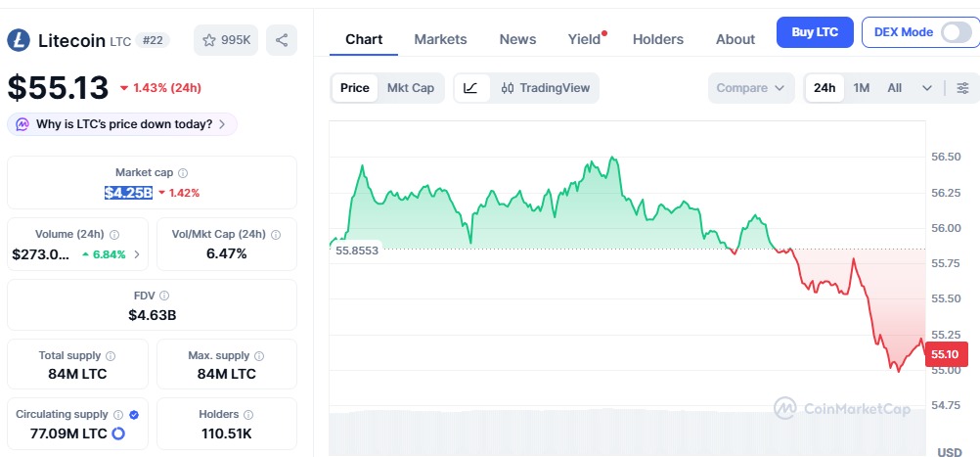Click the info icon beside Max. supply

tap(259, 356)
